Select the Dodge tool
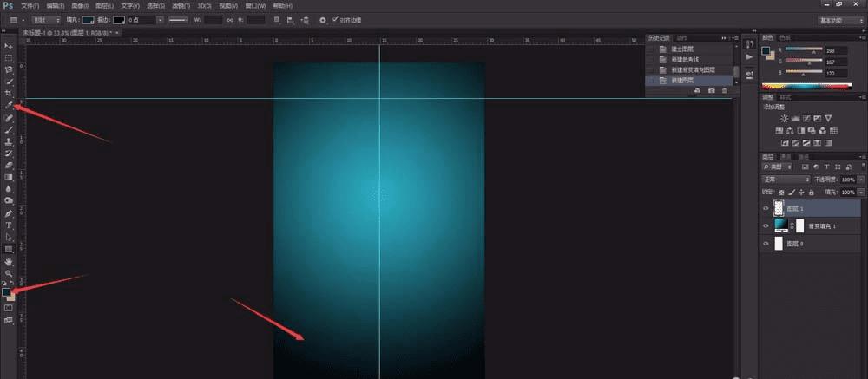The image size is (868, 379). pyautogui.click(x=9, y=201)
